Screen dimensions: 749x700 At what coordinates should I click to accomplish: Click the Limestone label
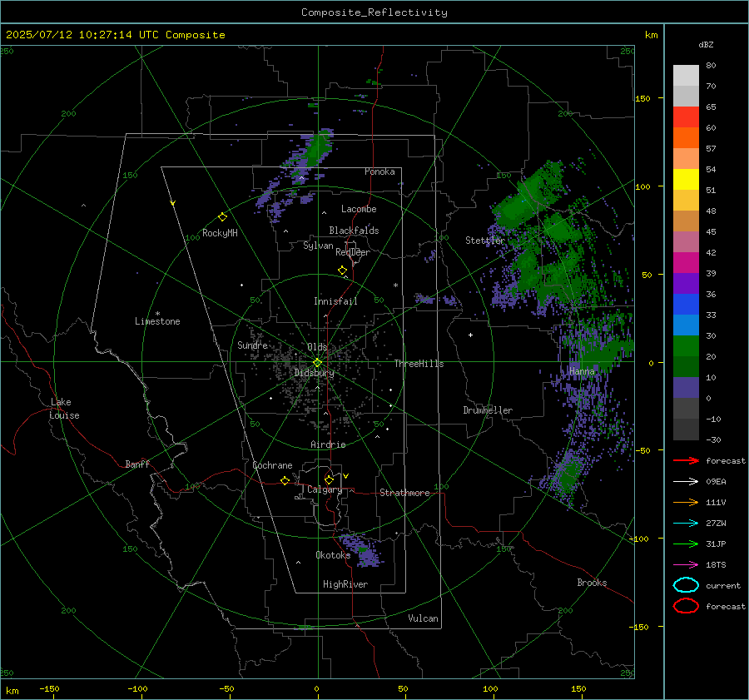[x=157, y=321]
